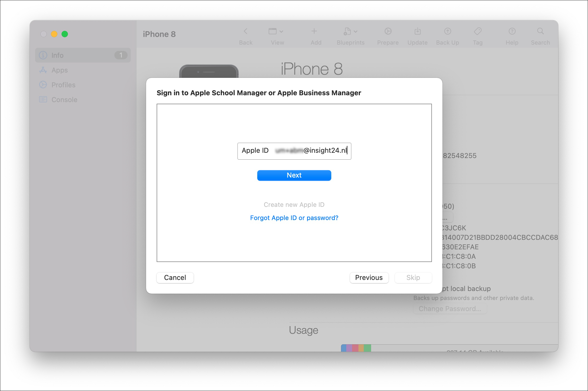Click the Back toolbar arrow icon
This screenshot has height=391, width=588.
point(245,31)
